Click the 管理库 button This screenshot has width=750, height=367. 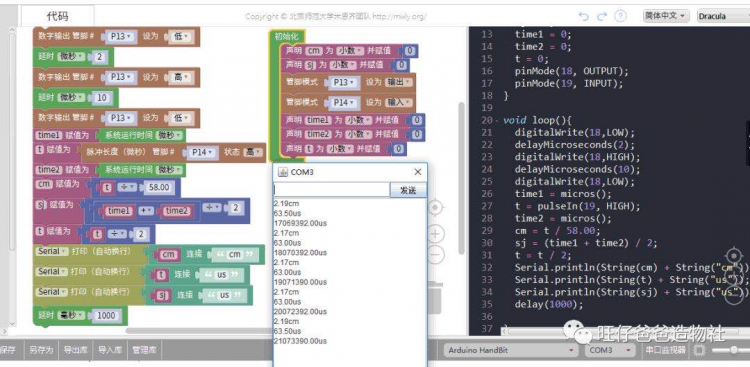tap(144, 350)
